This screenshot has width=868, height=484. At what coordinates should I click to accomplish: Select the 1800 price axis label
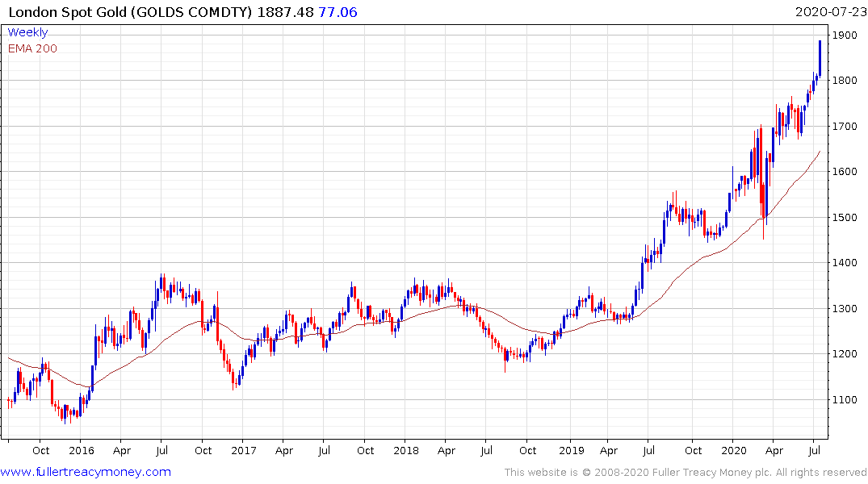pyautogui.click(x=845, y=80)
